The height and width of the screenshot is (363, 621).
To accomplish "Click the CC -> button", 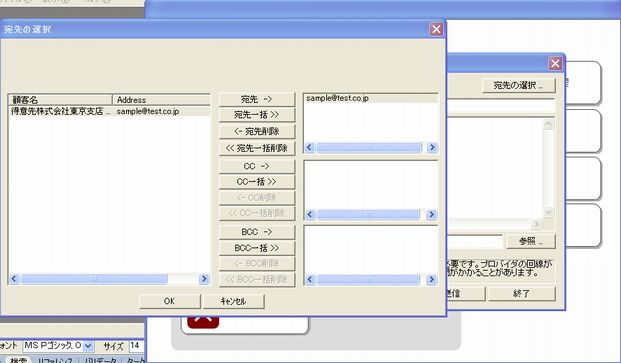I will click(x=257, y=166).
